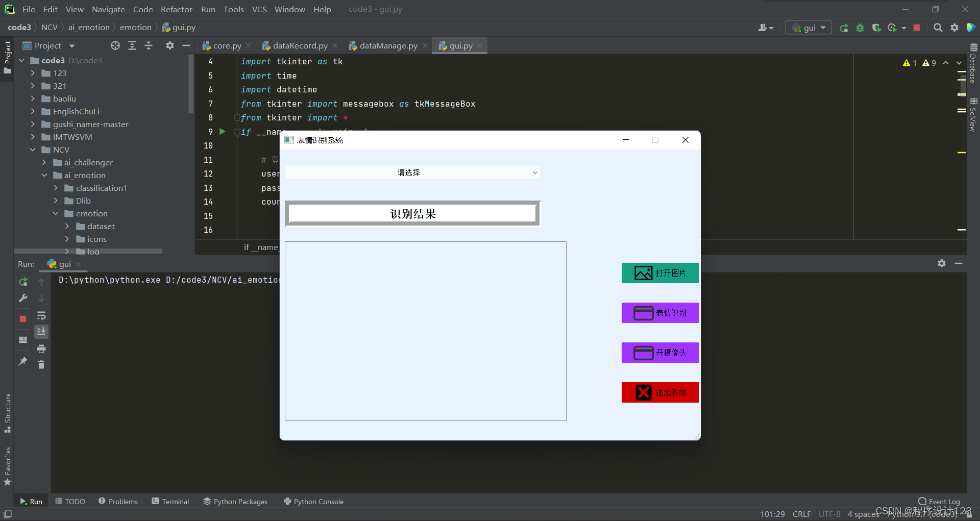
Task: Click next highlighted error arrow in editor
Action: [959, 63]
